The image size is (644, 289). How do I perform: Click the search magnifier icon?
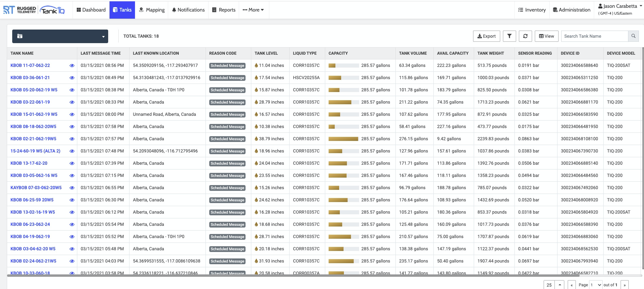click(633, 36)
